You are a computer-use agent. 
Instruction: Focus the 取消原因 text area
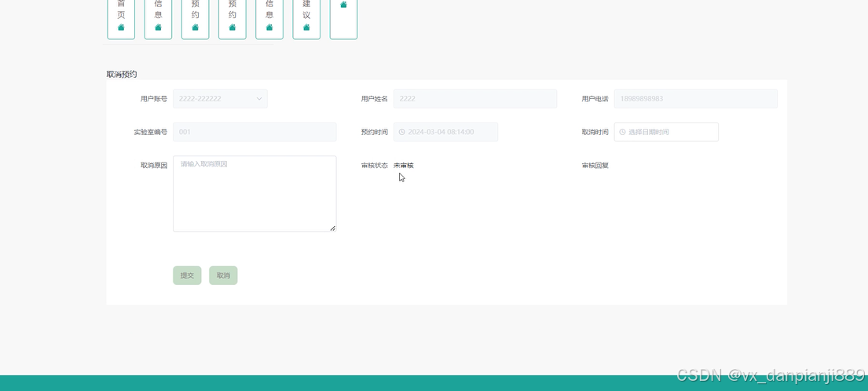point(255,194)
